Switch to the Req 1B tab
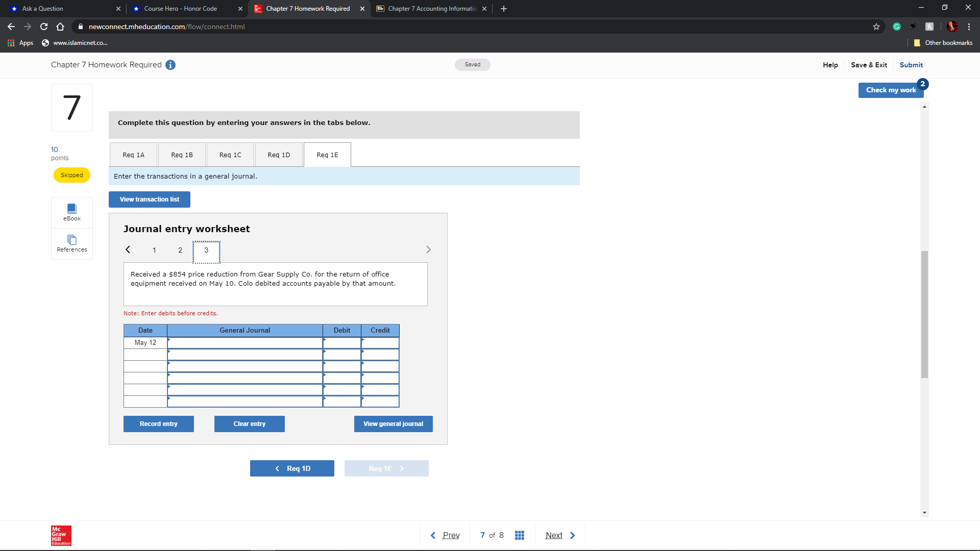 182,154
